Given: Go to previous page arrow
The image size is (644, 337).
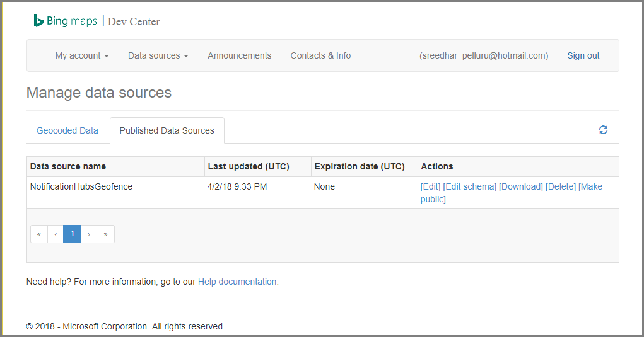Looking at the screenshot, I should click(56, 234).
